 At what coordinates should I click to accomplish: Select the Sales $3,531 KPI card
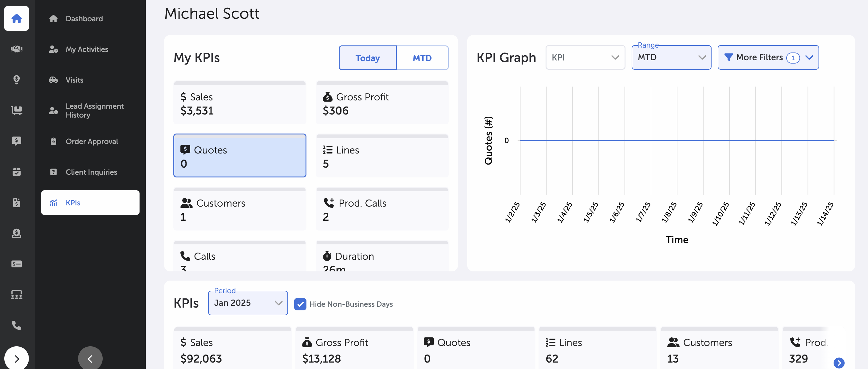239,103
